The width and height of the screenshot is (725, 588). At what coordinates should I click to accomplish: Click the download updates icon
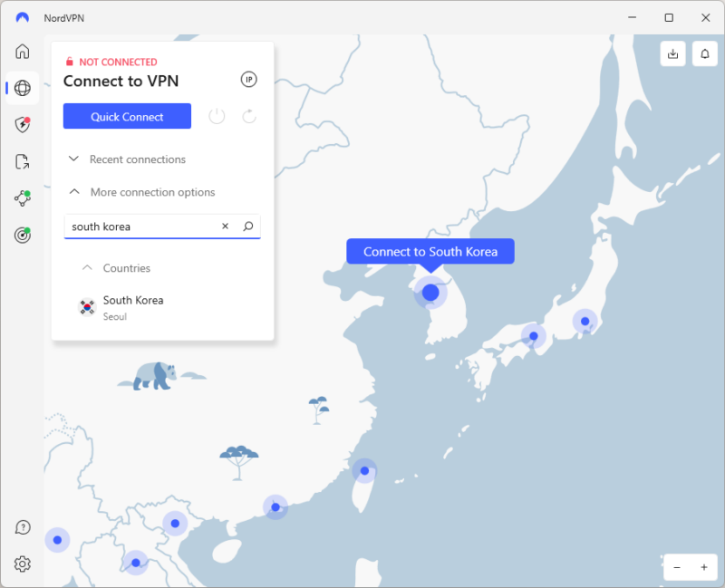click(x=672, y=54)
